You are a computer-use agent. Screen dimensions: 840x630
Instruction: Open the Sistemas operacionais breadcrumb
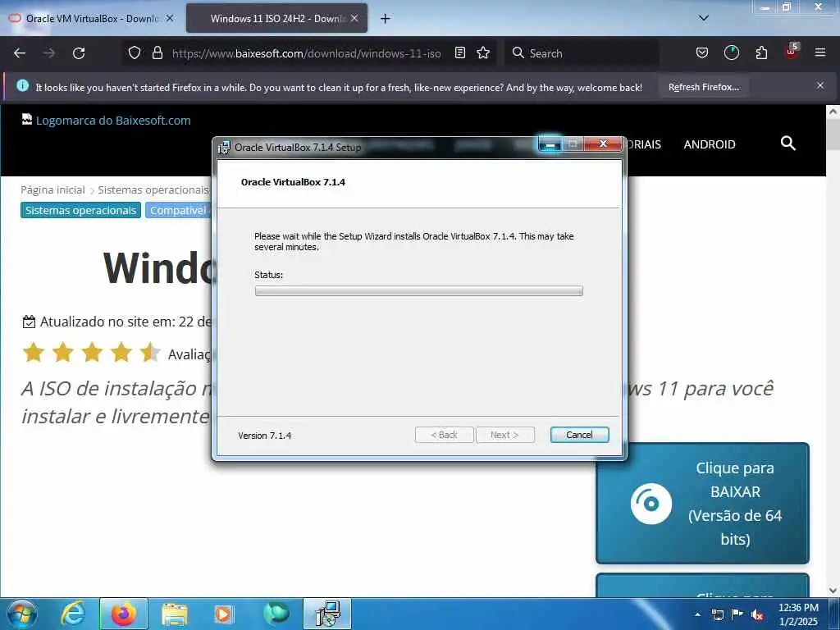click(x=153, y=189)
